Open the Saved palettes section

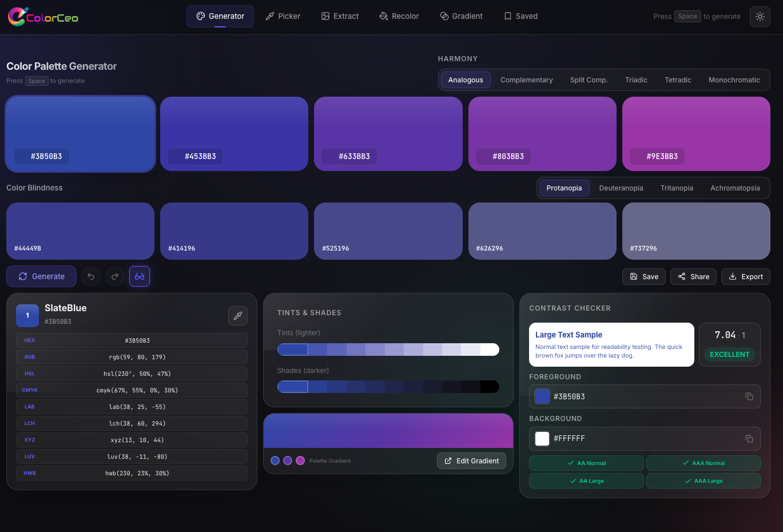pyautogui.click(x=520, y=16)
